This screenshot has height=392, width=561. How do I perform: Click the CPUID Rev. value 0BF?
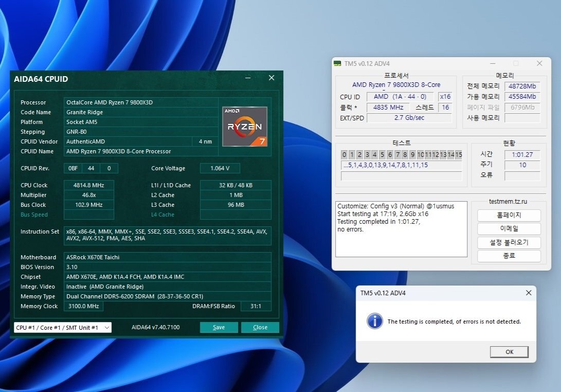(x=73, y=168)
